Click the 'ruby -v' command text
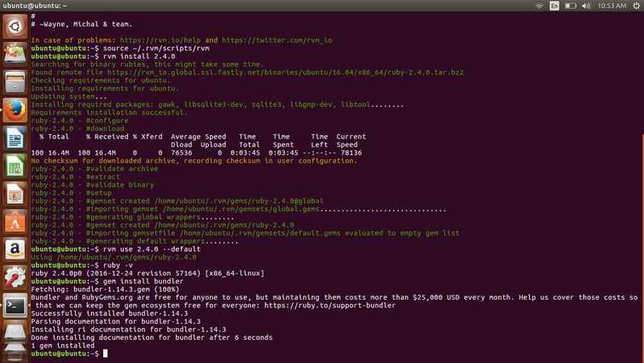This screenshot has height=363, width=644. 118,265
